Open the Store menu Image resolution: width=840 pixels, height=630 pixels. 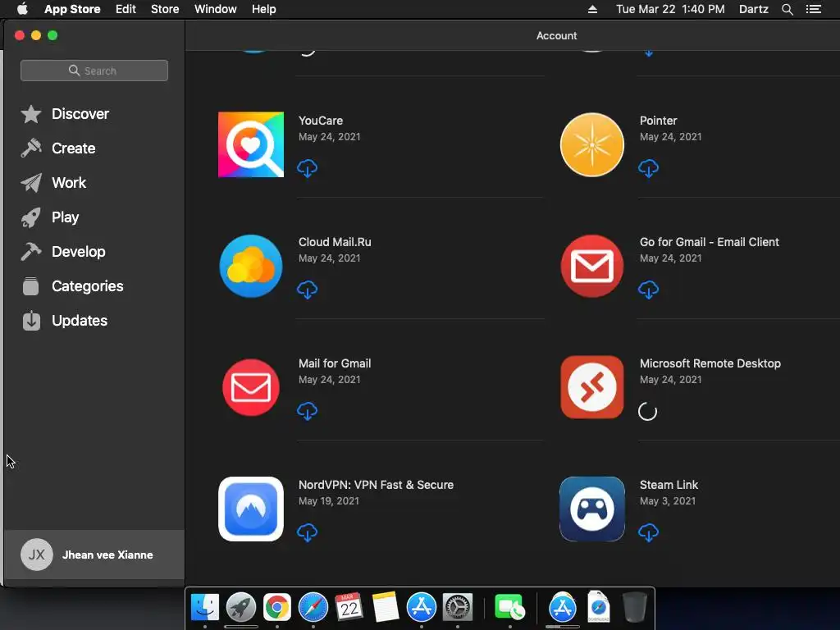(165, 9)
